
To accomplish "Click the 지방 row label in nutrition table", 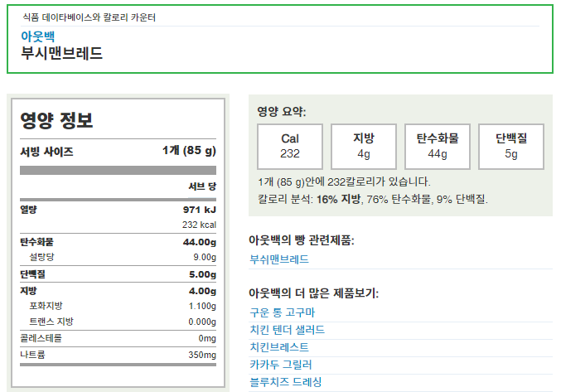I will click(28, 291).
